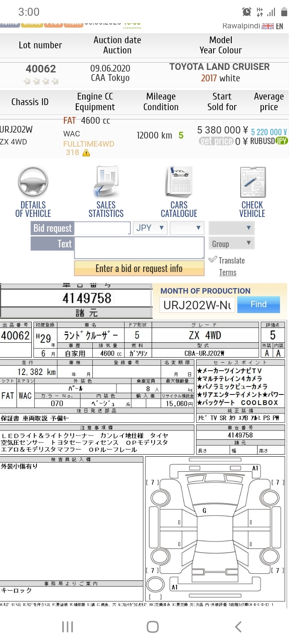Click chassis number 4149758 above Month of Production
305x644 pixels.
point(86,298)
